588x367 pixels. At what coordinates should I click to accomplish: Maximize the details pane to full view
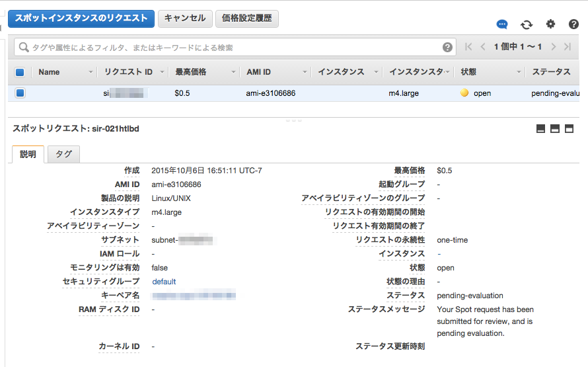(569, 129)
